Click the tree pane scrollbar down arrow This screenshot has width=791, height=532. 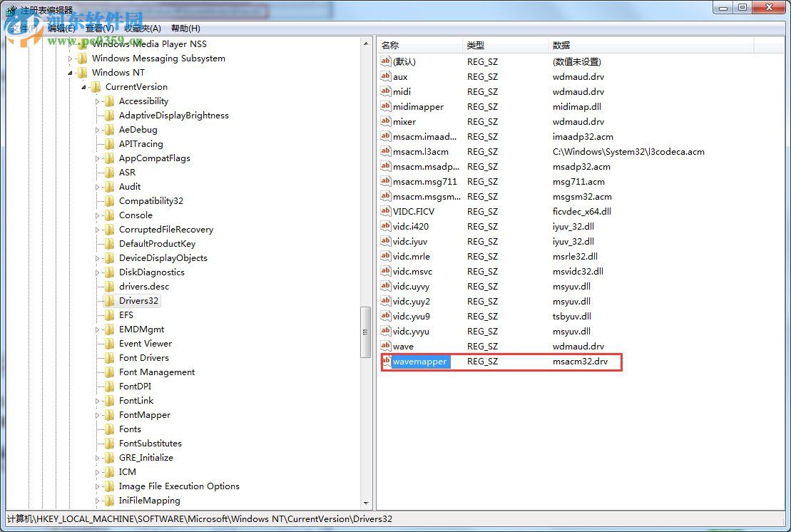(x=366, y=501)
